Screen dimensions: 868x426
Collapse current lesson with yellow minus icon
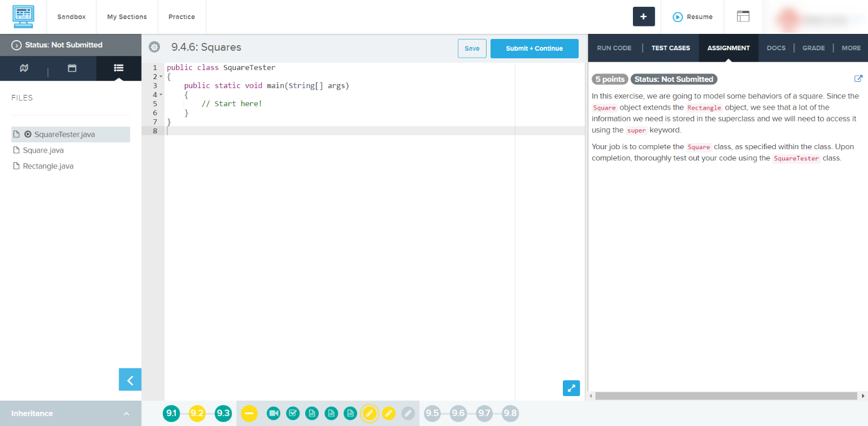click(249, 414)
